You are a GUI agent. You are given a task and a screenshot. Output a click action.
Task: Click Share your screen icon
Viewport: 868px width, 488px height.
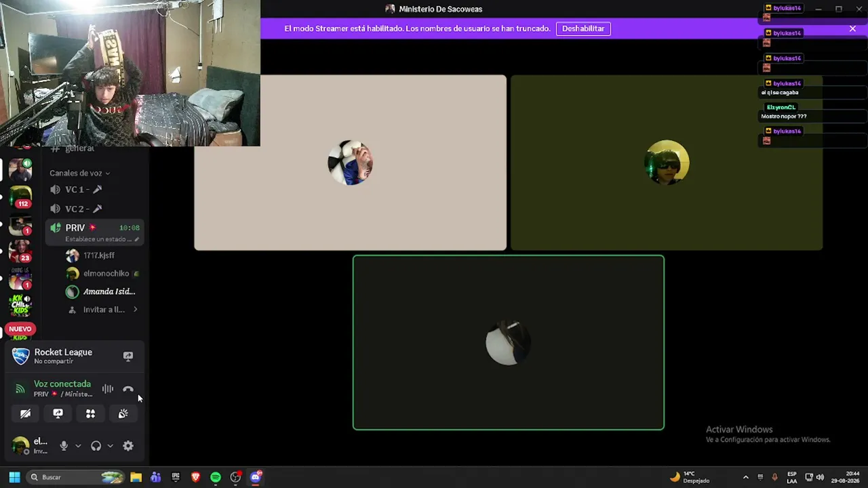tap(58, 413)
